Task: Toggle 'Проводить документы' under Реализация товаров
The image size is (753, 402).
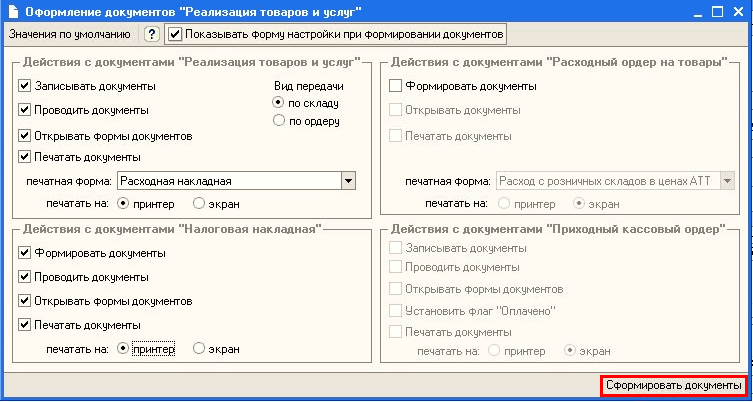Action: pyautogui.click(x=25, y=110)
